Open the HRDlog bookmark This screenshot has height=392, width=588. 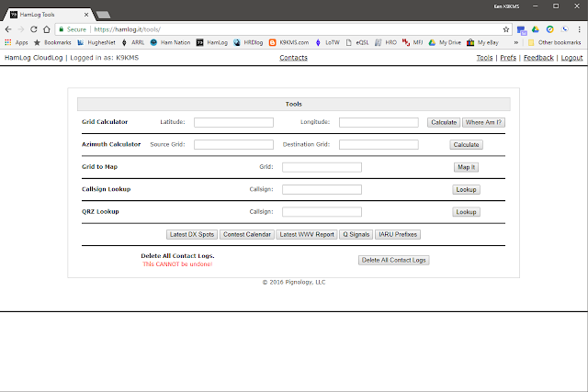click(248, 43)
